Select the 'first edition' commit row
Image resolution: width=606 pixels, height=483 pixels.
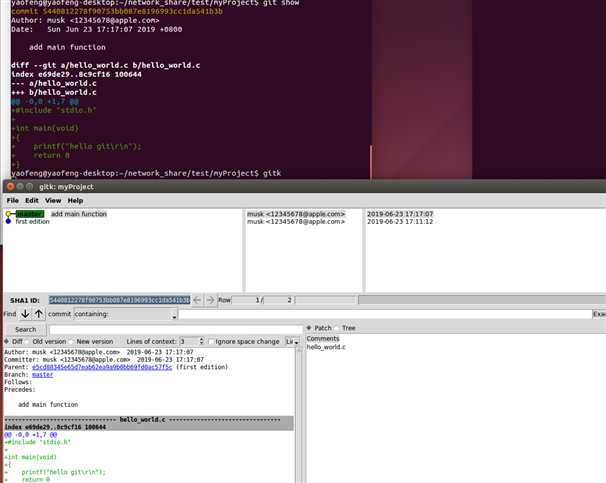pyautogui.click(x=32, y=221)
